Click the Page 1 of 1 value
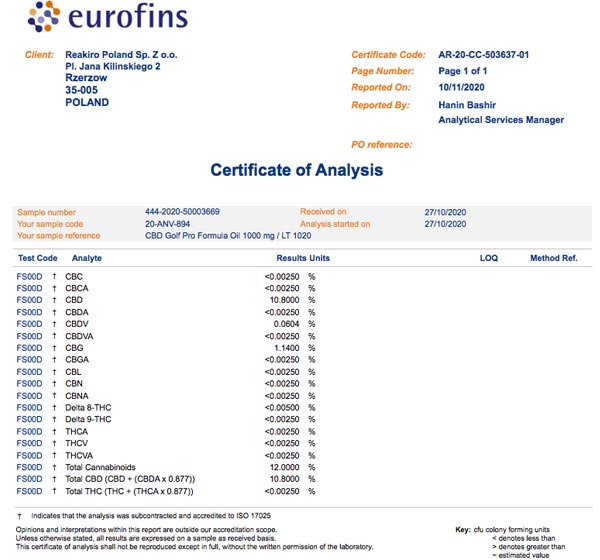600x560 pixels. click(463, 71)
